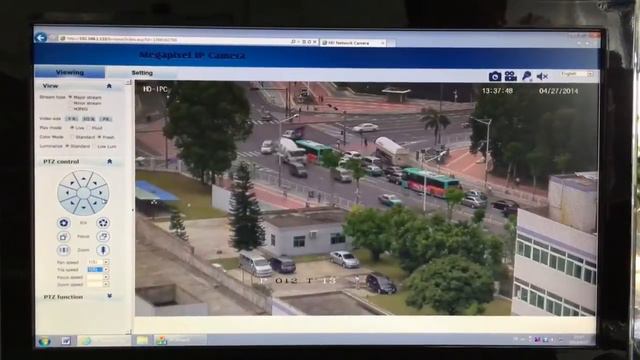
Task: Open the Pan speed dropdown
Action: tap(106, 262)
